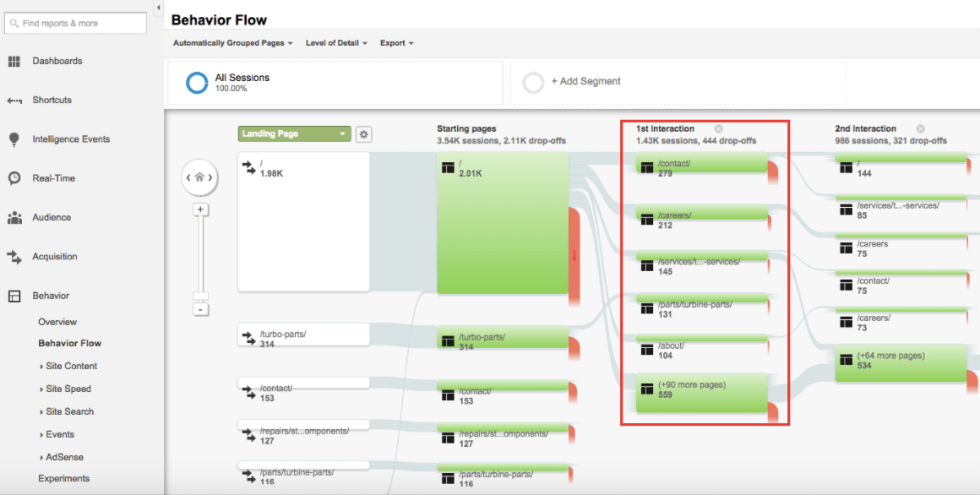The height and width of the screenshot is (495, 980).
Task: Open Automatically Grouped Pages dropdown
Action: click(x=232, y=43)
